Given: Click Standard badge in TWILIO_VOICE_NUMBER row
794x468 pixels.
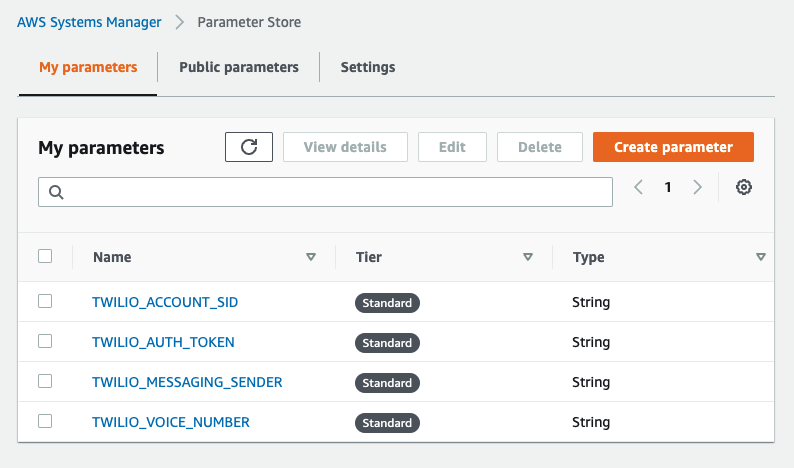Looking at the screenshot, I should pos(387,423).
